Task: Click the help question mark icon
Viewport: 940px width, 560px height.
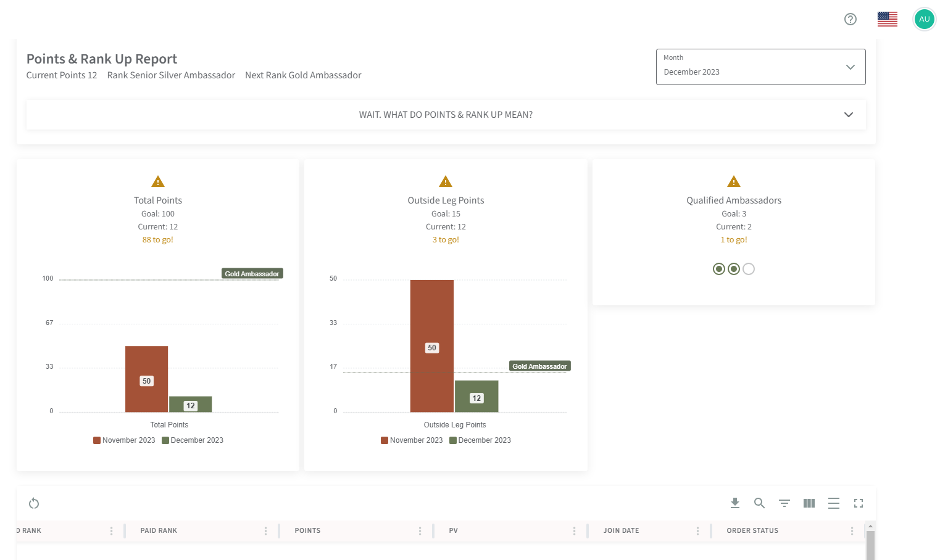Action: tap(850, 19)
